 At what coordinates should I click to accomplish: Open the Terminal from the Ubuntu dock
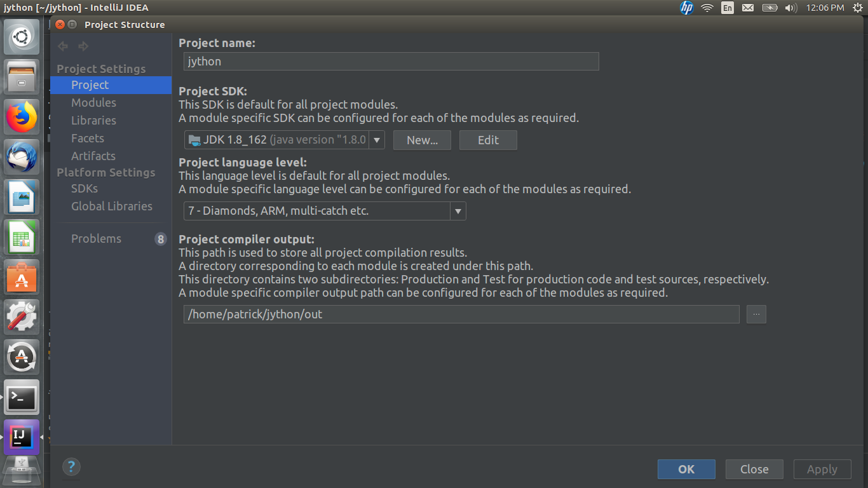tap(21, 397)
